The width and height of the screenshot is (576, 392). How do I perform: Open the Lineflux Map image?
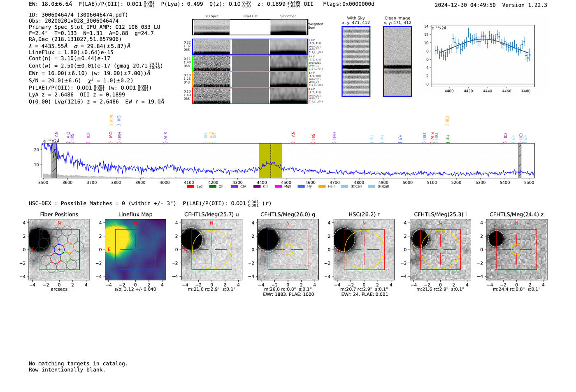click(135, 250)
